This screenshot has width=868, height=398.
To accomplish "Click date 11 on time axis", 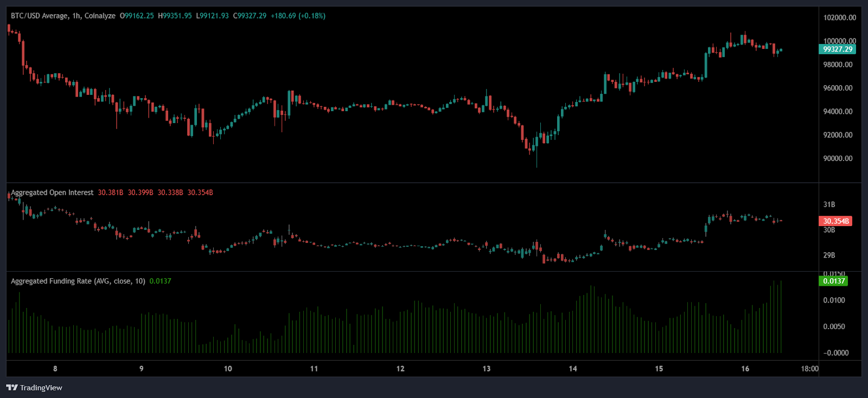I will [x=314, y=369].
